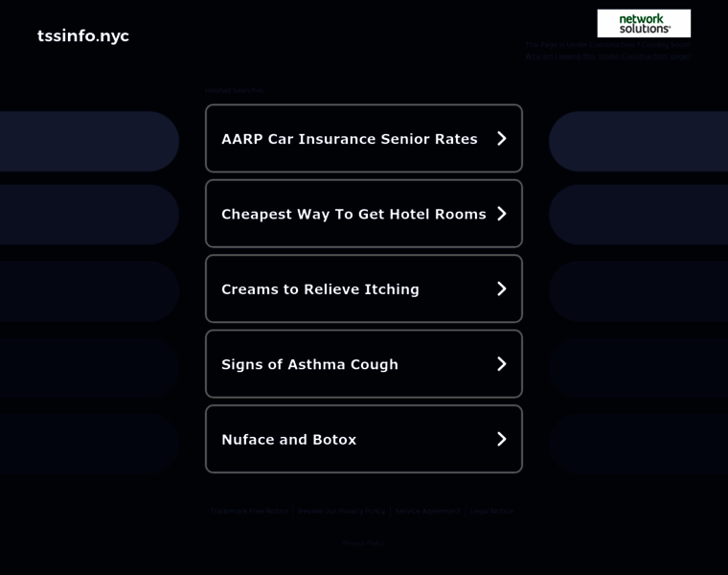Go to Signs of Asthma Cough

[x=309, y=364]
